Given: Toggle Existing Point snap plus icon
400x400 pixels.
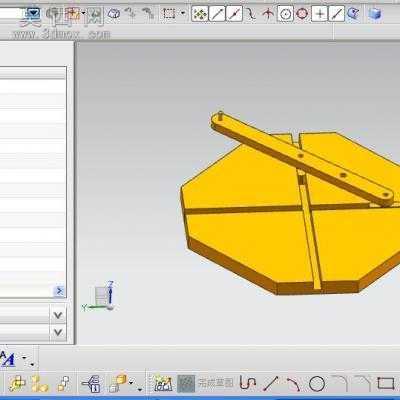Looking at the screenshot, I should pyautogui.click(x=320, y=14).
